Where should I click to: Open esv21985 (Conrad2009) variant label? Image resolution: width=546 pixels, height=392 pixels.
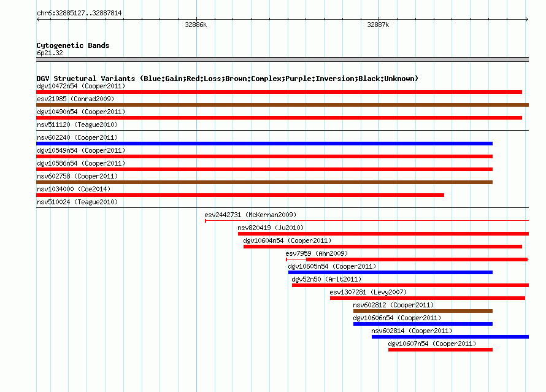tap(75, 99)
